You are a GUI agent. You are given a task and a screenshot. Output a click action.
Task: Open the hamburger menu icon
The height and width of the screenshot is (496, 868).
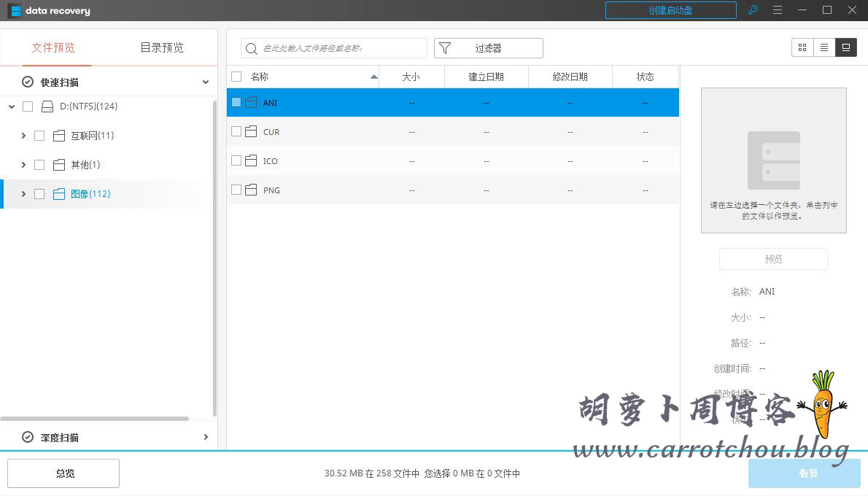tap(778, 10)
